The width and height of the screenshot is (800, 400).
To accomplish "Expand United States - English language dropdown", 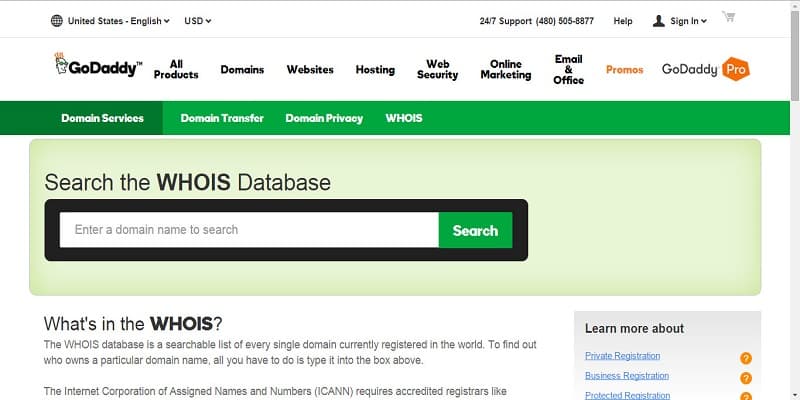I will [118, 21].
